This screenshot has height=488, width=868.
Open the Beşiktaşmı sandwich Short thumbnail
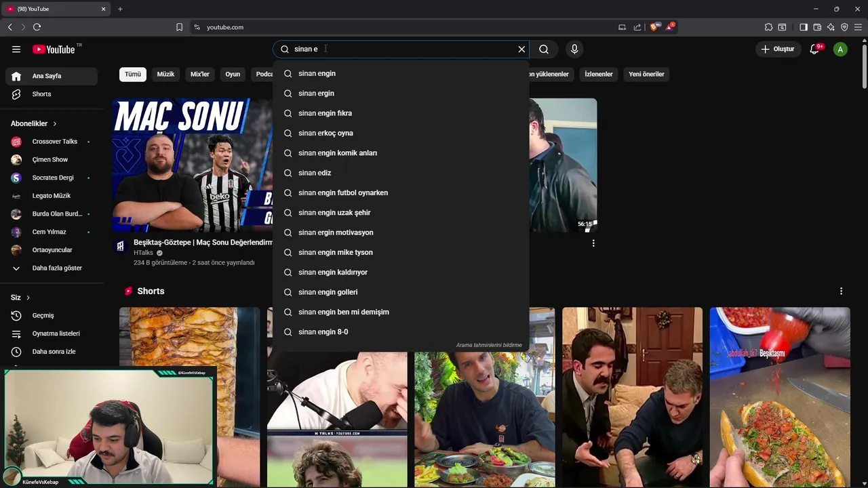pyautogui.click(x=780, y=398)
